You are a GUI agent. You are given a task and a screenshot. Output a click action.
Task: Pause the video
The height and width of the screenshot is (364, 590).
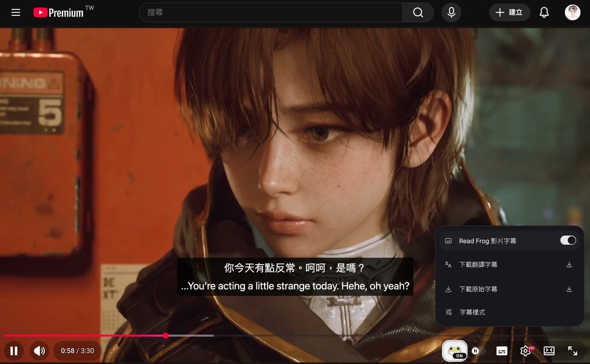(14, 351)
